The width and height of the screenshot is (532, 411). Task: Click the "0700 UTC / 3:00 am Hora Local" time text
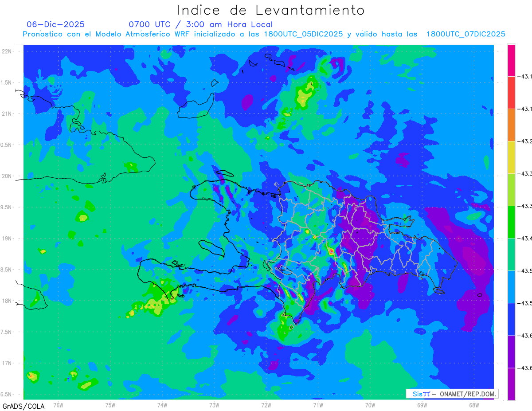point(200,24)
